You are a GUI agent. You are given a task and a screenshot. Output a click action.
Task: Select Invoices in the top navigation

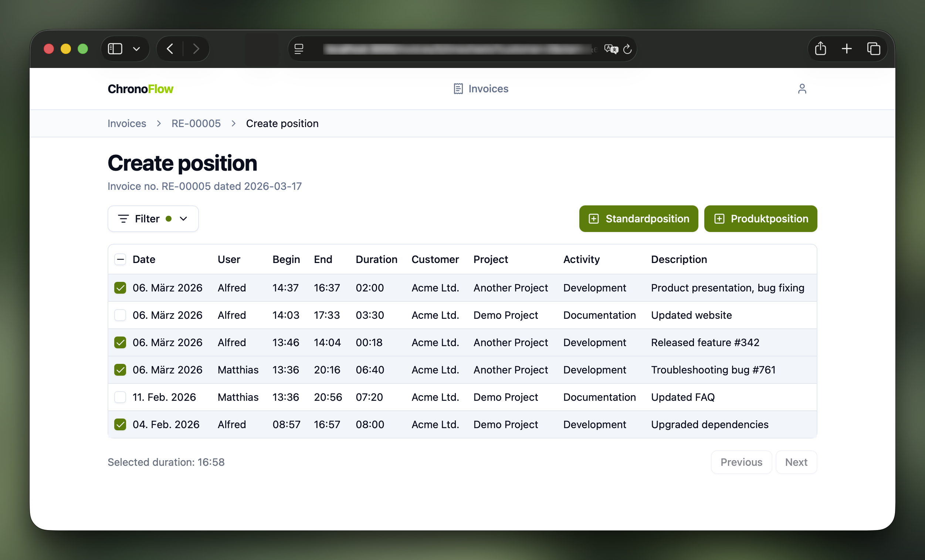tap(488, 89)
